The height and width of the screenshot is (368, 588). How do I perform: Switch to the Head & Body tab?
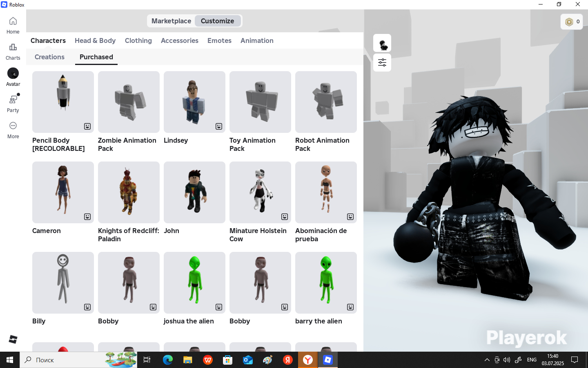point(95,40)
